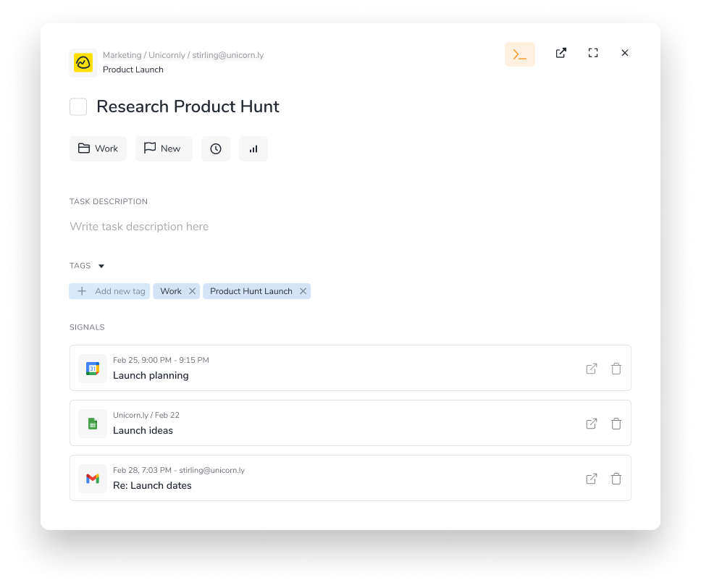Delete the Launch planning calendar signal
The width and height of the screenshot is (701, 588).
pos(616,369)
